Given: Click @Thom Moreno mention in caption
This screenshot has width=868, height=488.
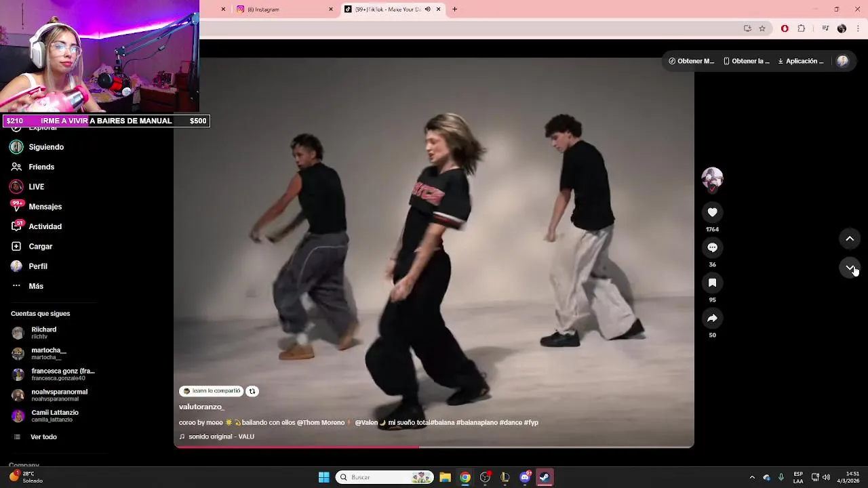Looking at the screenshot, I should 321,422.
